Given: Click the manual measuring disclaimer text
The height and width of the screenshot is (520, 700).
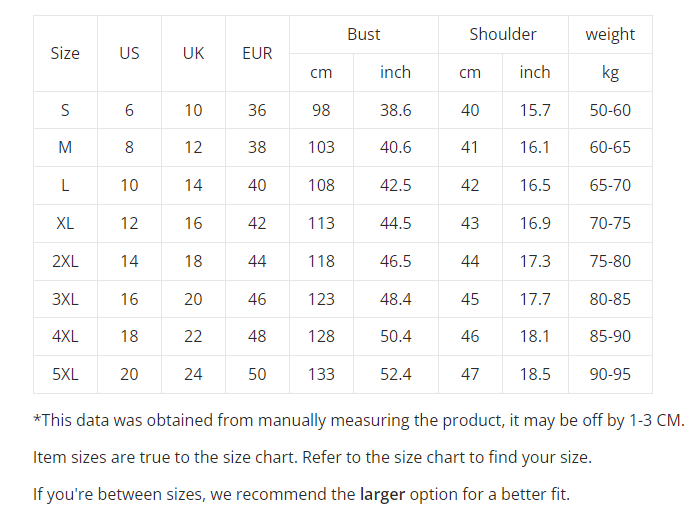Looking at the screenshot, I should 359,420.
